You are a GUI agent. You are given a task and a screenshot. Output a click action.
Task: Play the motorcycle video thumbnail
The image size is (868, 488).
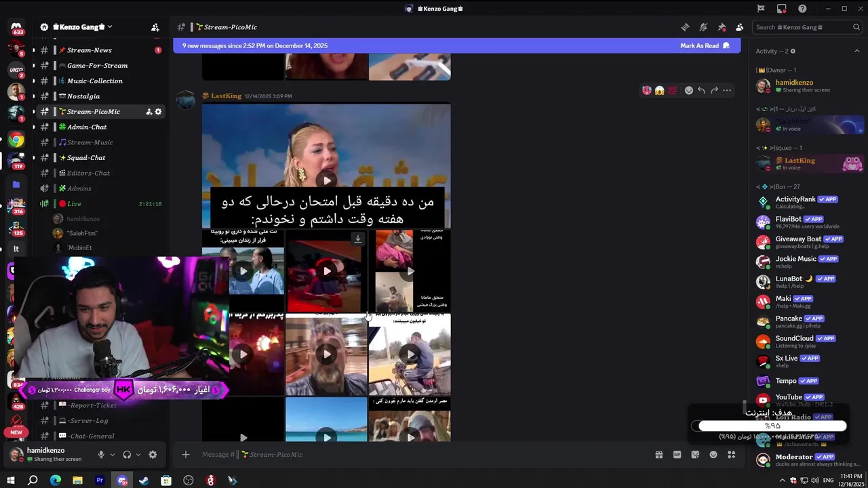tap(410, 354)
